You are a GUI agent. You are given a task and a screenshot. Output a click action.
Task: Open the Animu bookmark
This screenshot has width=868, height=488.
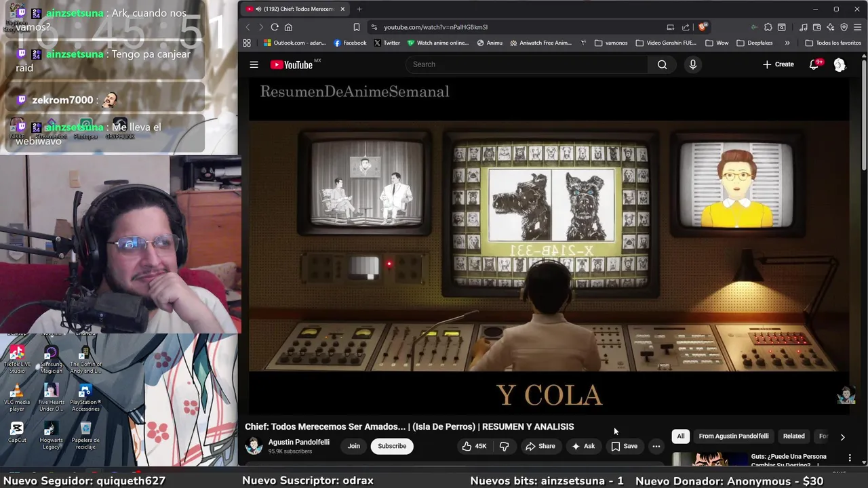[490, 43]
